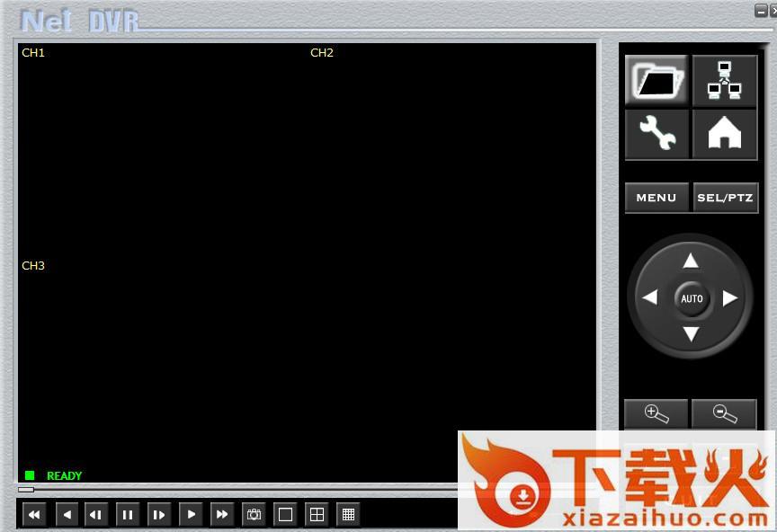Viewport: 777px width, 532px height.
Task: Step forward one frame
Action: [x=158, y=515]
